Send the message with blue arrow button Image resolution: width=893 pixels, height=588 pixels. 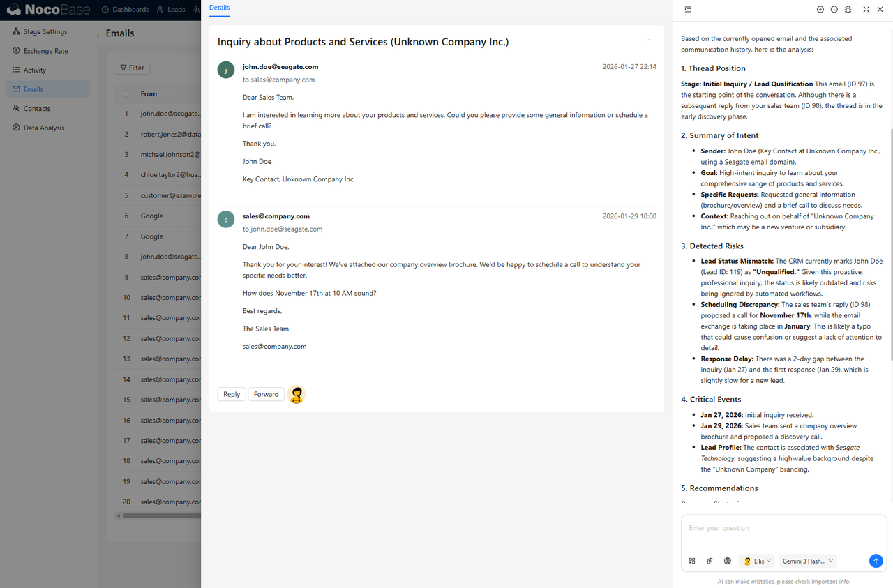point(876,561)
